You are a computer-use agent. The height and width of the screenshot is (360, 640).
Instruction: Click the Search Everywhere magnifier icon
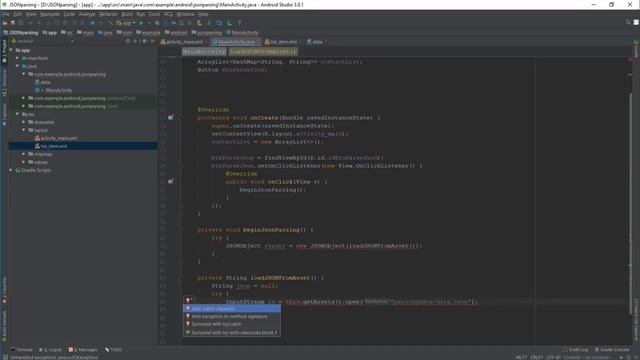coord(628,22)
